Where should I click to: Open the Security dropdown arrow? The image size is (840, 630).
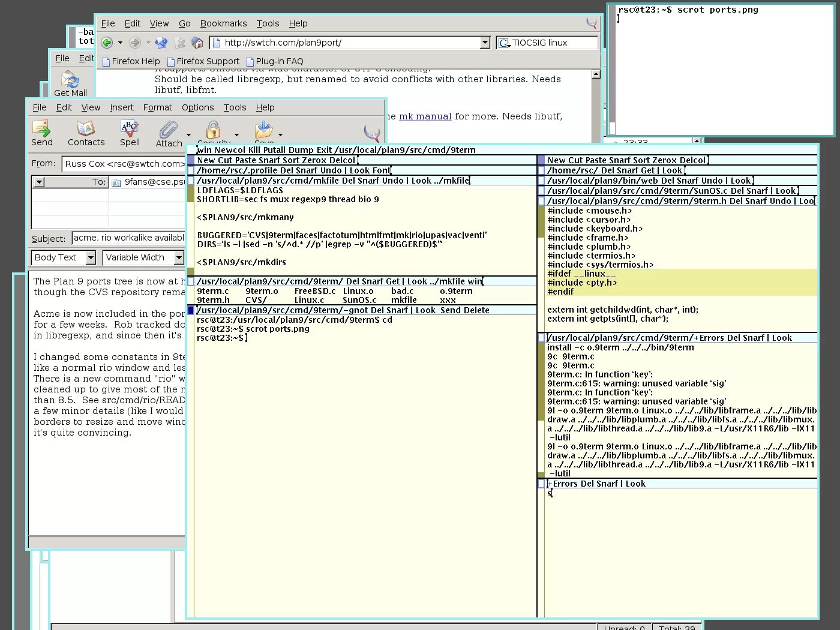click(x=236, y=135)
